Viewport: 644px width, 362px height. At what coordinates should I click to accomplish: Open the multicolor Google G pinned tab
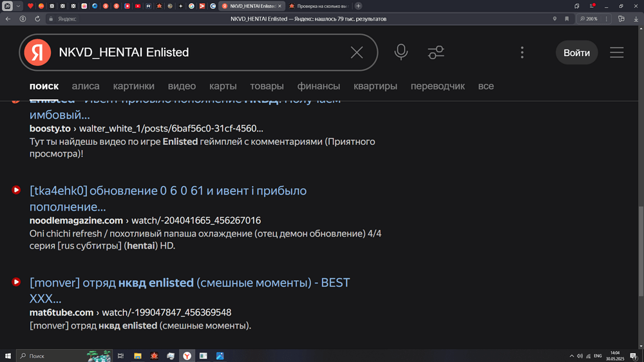point(191,6)
